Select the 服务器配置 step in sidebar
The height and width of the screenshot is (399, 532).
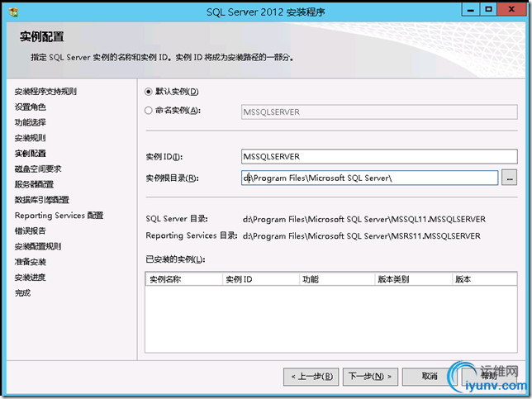(x=34, y=184)
